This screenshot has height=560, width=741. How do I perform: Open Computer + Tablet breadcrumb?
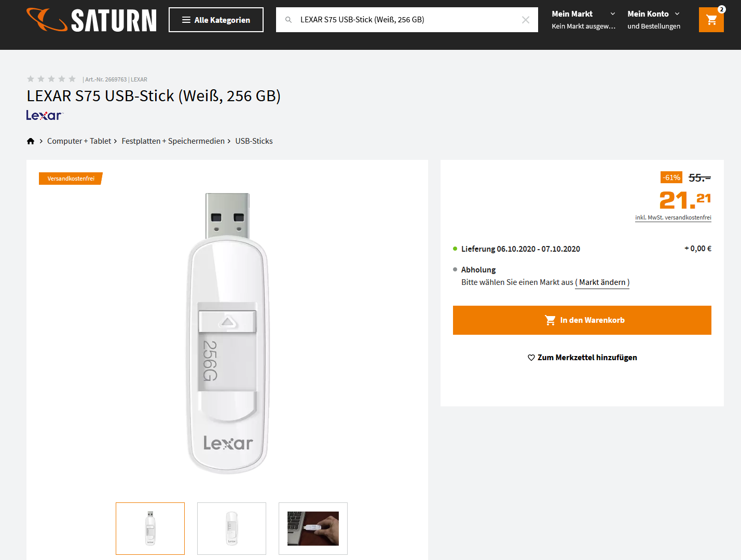pos(79,141)
